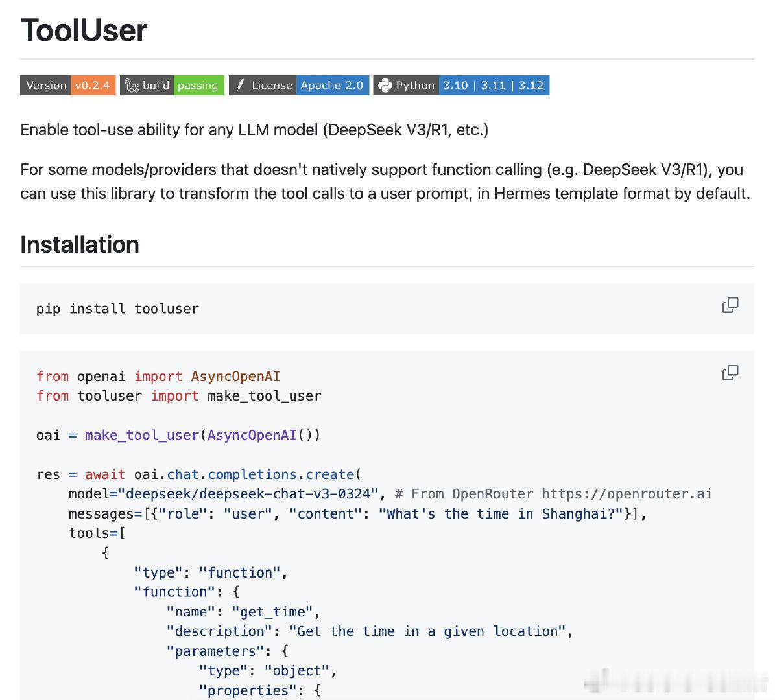Click the model string "deepseek/deepseek-chat-v3-0324"

click(248, 494)
